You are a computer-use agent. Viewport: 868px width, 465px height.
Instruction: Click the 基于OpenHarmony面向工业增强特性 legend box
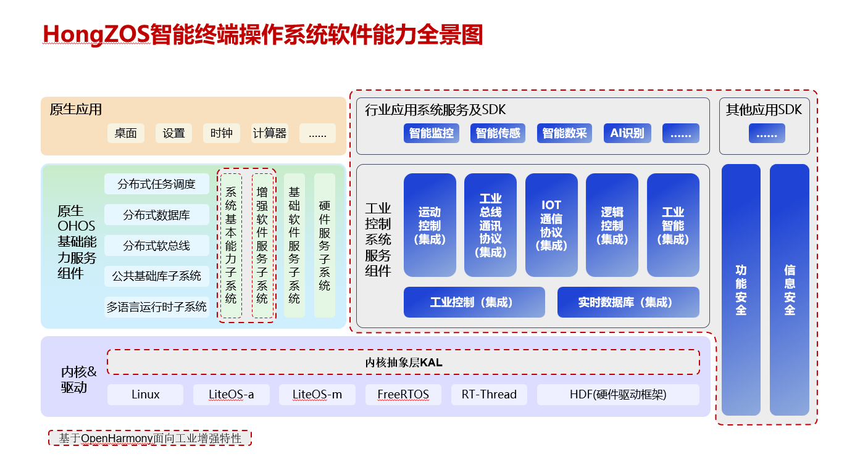click(x=150, y=438)
